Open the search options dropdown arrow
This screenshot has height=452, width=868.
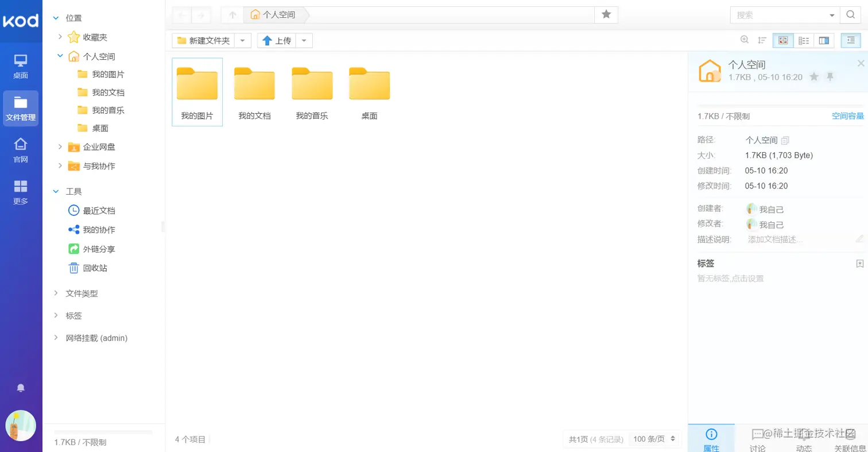(x=832, y=16)
